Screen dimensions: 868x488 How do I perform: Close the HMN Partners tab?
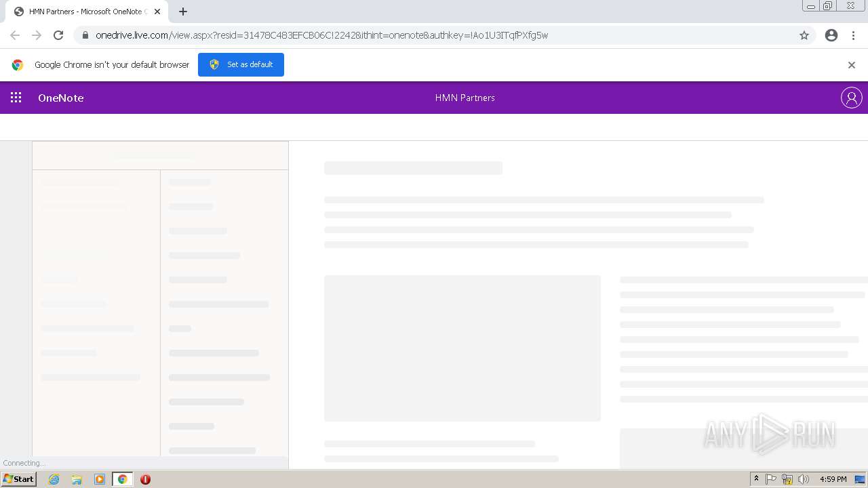tap(157, 12)
